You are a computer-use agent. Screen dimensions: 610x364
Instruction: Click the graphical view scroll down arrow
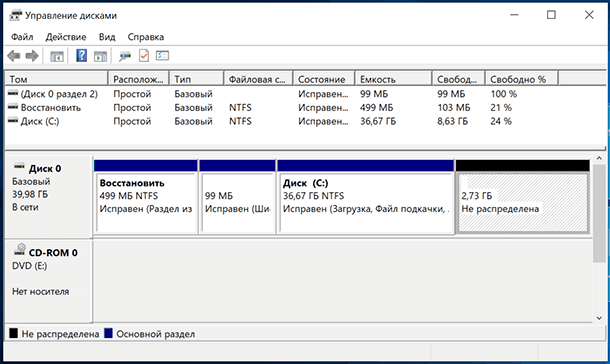[x=599, y=318]
